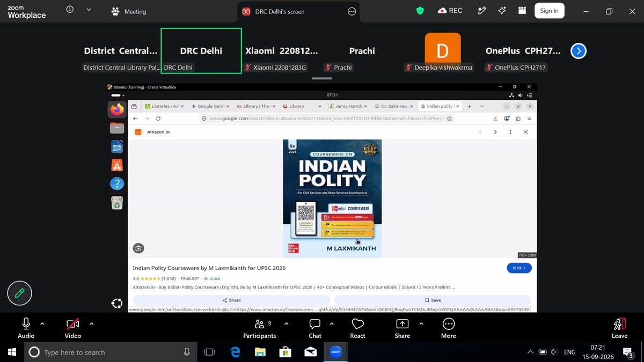Image resolution: width=644 pixels, height=362 pixels.
Task: Click the Google Lens icon on book image
Action: click(x=138, y=248)
